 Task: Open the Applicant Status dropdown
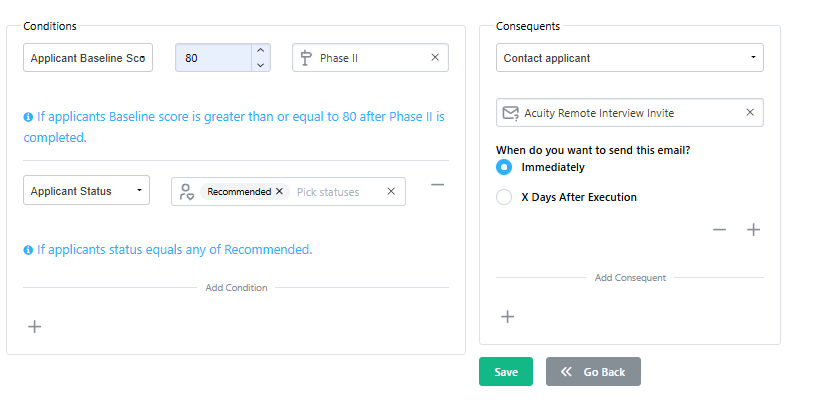click(86, 190)
